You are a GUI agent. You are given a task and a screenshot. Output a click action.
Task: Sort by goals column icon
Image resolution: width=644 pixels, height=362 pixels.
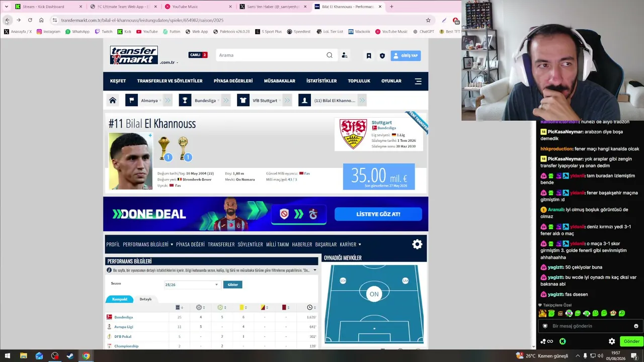pyautogui.click(x=199, y=307)
